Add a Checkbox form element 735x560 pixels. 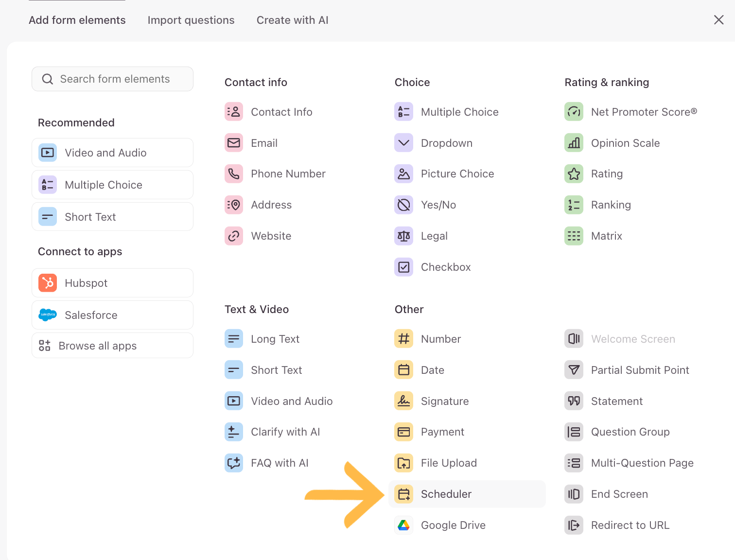pos(445,267)
